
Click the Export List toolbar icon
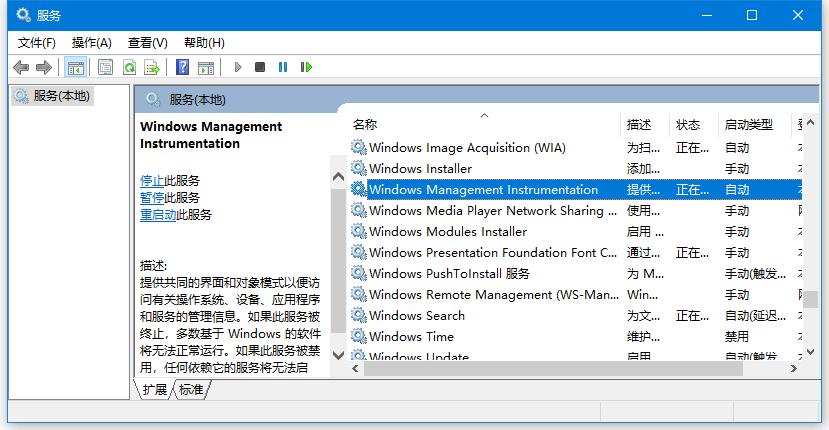[152, 67]
